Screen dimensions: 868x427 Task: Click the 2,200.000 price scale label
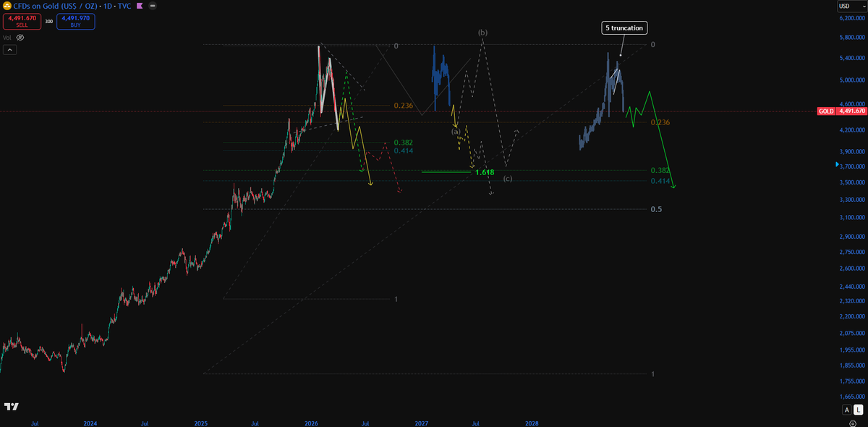(852, 317)
